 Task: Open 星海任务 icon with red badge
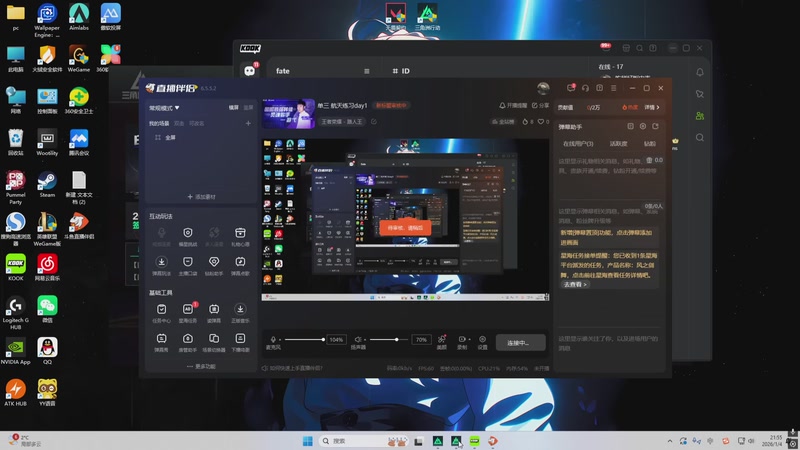pyautogui.click(x=188, y=309)
